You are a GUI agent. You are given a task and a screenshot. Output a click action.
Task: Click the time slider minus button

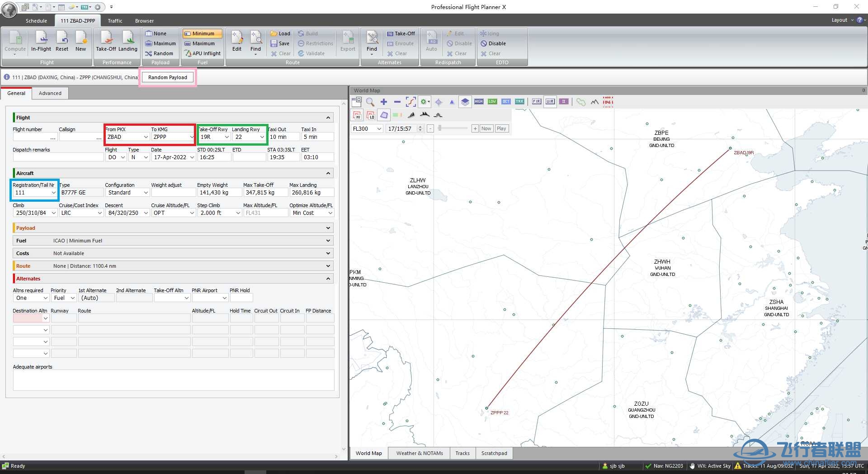[430, 128]
